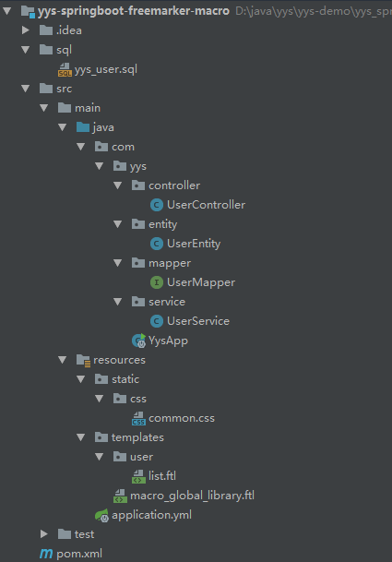Viewport: 392px width, 562px height.
Task: Expand the test folder arrow
Action: [43, 534]
